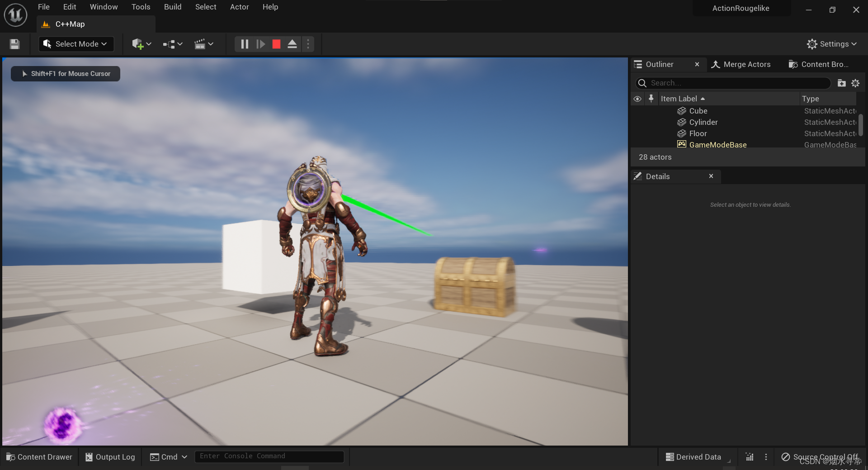Click the Save Current Level icon
Image resolution: width=868 pixels, height=470 pixels.
point(14,44)
